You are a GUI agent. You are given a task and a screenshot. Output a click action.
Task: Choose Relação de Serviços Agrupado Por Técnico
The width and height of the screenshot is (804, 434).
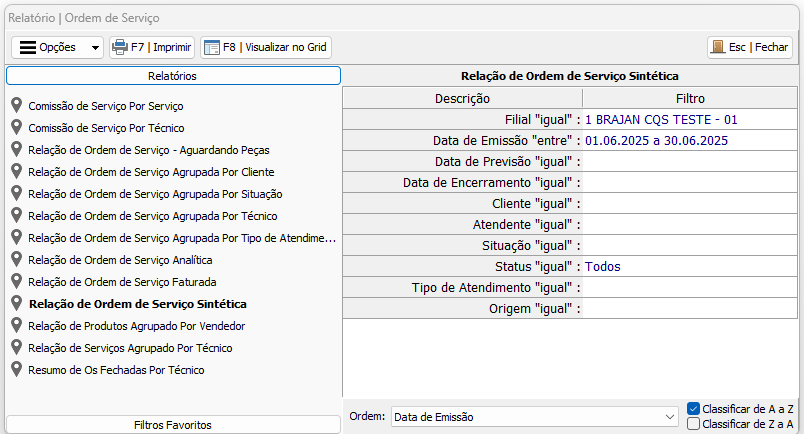[x=130, y=348]
